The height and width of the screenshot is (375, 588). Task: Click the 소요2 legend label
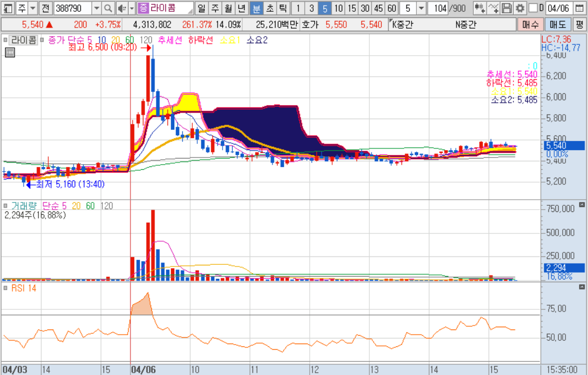coord(257,40)
